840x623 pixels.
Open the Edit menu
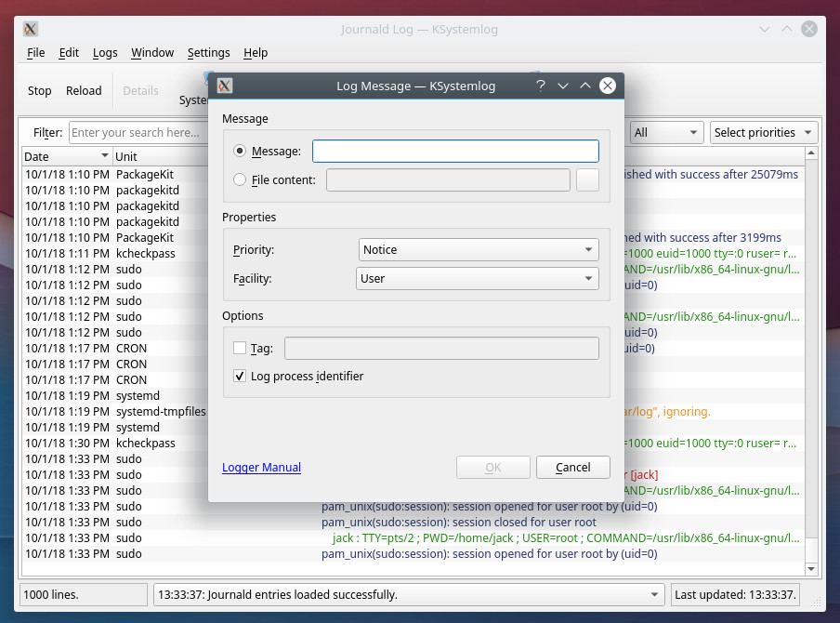click(69, 53)
